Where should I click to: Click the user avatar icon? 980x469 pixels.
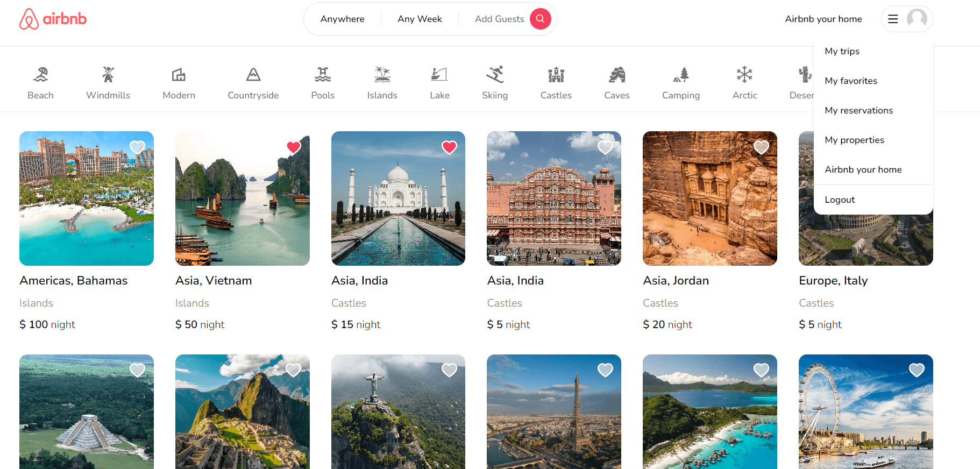coord(917,19)
